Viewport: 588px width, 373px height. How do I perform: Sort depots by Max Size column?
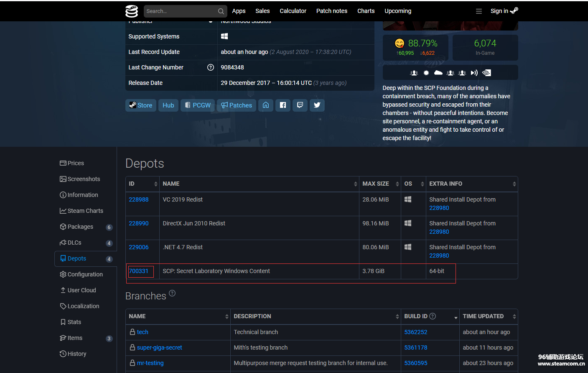coord(379,184)
